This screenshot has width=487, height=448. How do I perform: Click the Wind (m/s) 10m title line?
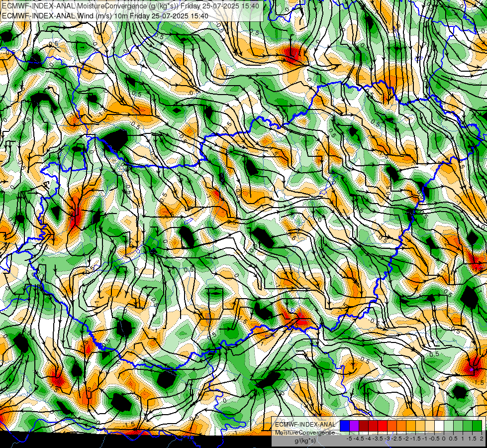pos(105,15)
